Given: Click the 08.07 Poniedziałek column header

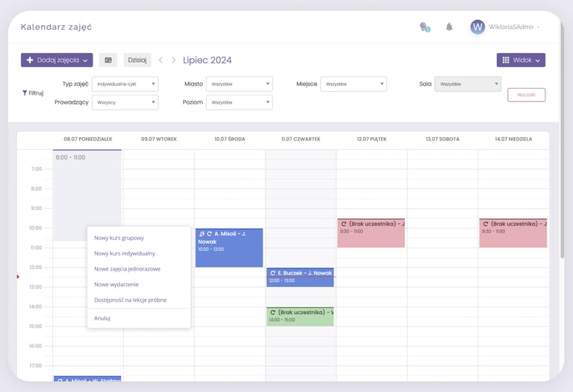Looking at the screenshot, I should point(88,139).
